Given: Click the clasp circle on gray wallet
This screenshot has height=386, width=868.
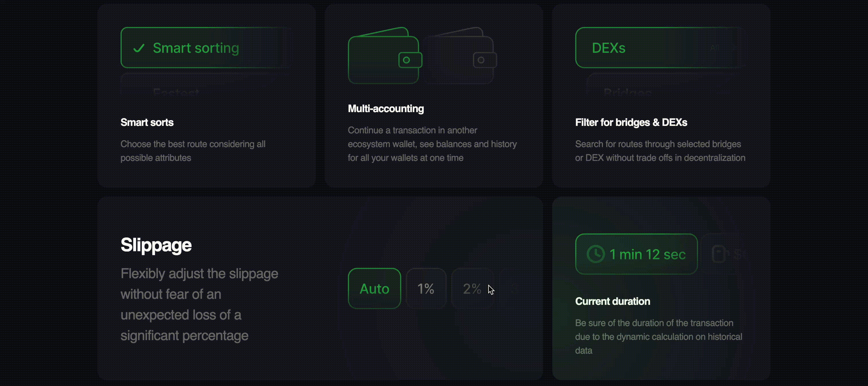Looking at the screenshot, I should click(x=481, y=60).
